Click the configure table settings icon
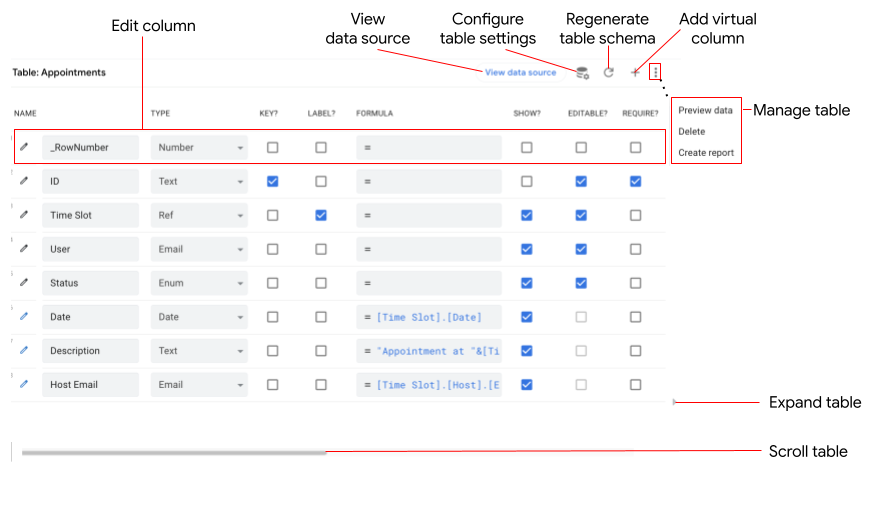This screenshot has width=889, height=512. point(582,73)
